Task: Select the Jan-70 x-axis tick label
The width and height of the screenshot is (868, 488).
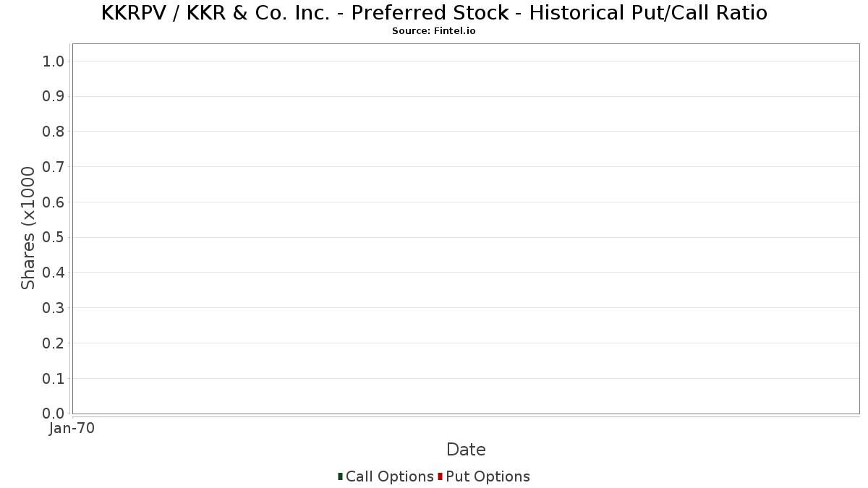Action: [72, 429]
